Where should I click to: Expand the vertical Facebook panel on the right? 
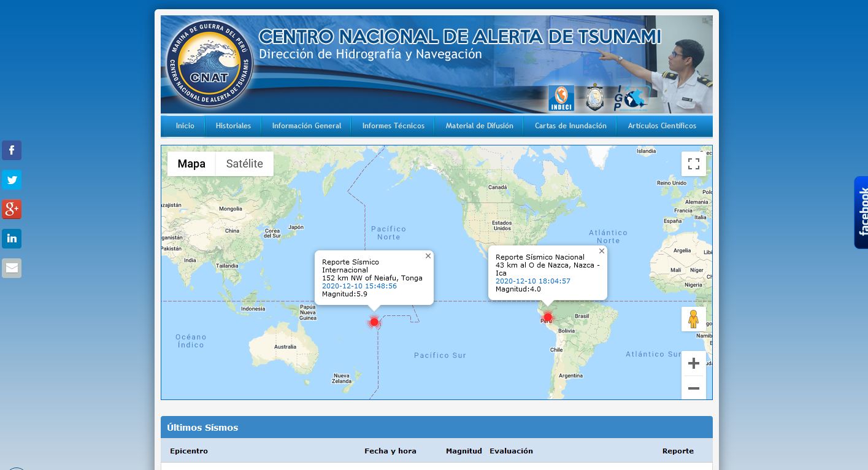pyautogui.click(x=861, y=212)
